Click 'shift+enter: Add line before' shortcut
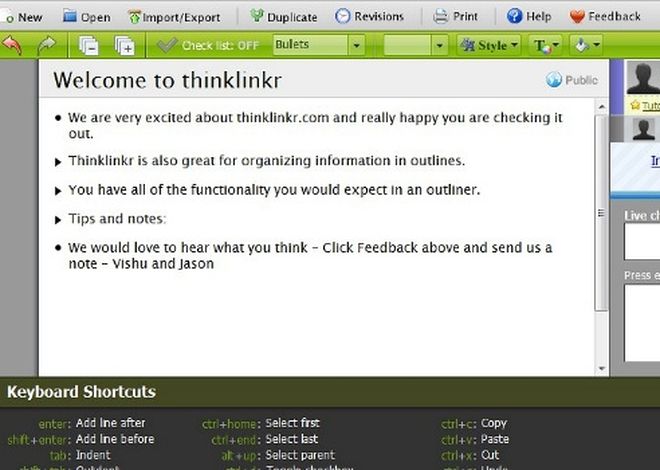 pos(81,439)
